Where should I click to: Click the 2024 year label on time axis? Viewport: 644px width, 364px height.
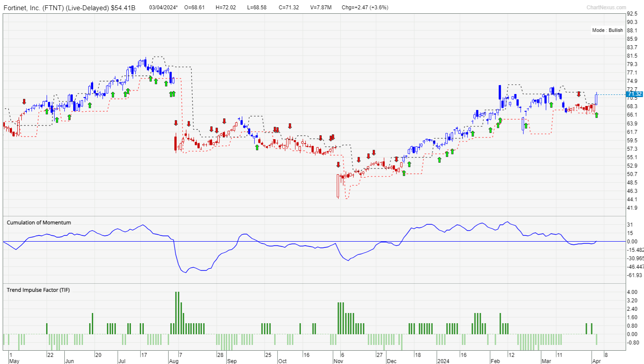[x=443, y=361]
